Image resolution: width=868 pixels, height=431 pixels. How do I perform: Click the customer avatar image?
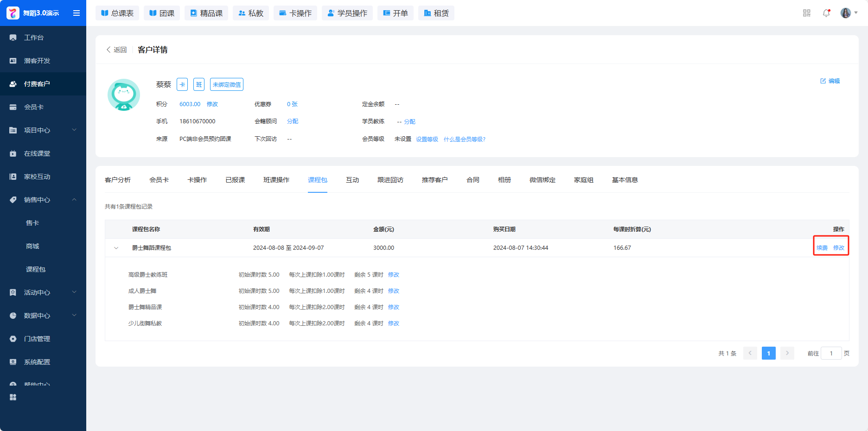tap(124, 95)
